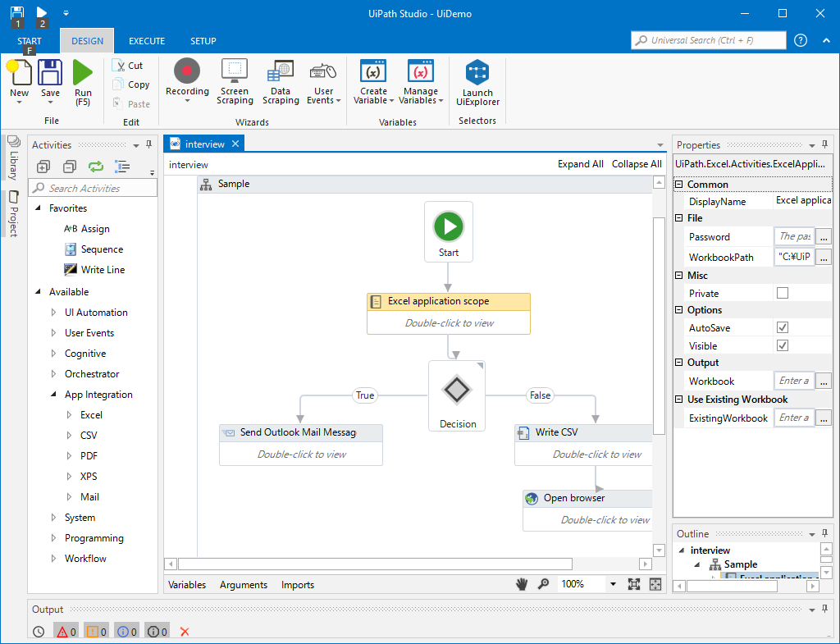Viewport: 840px width, 644px height.
Task: Collapse the App Integration category
Action: [x=53, y=395]
